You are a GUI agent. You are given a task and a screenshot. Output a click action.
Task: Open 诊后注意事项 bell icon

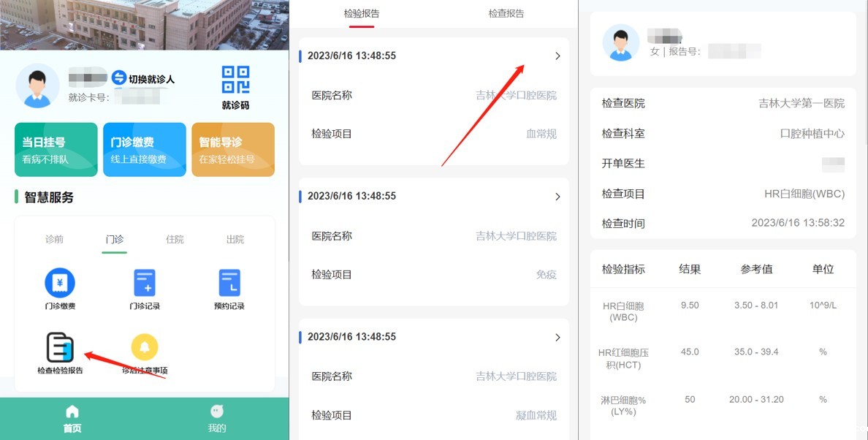(x=145, y=347)
